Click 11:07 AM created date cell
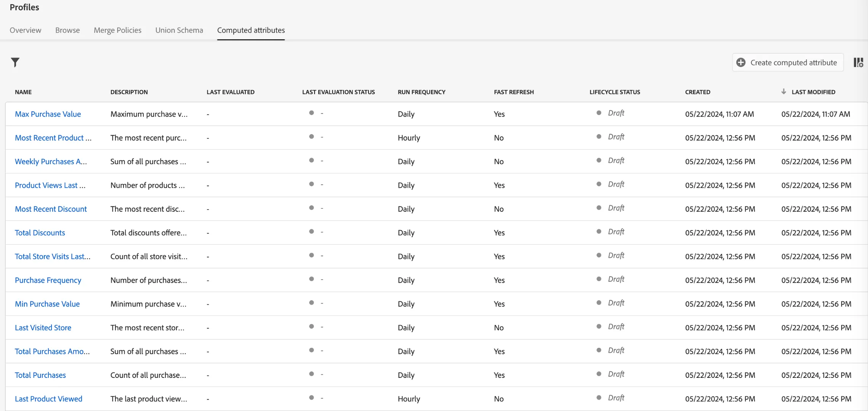The image size is (868, 411). pos(719,114)
